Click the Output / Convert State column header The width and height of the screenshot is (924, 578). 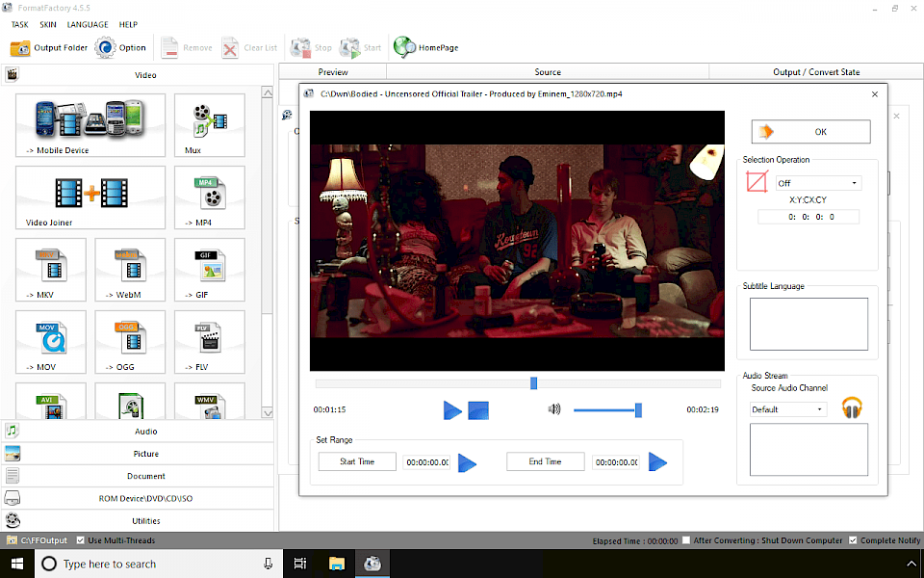click(x=816, y=72)
